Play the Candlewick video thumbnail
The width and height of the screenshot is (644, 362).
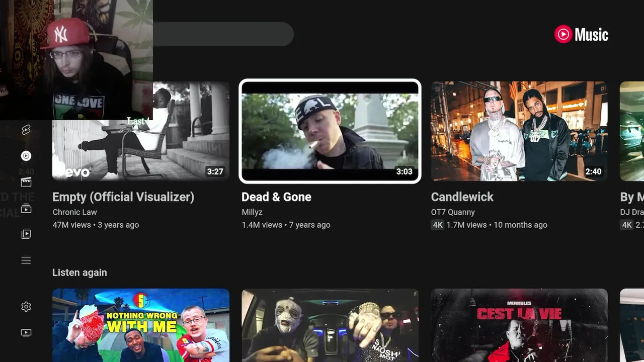519,131
